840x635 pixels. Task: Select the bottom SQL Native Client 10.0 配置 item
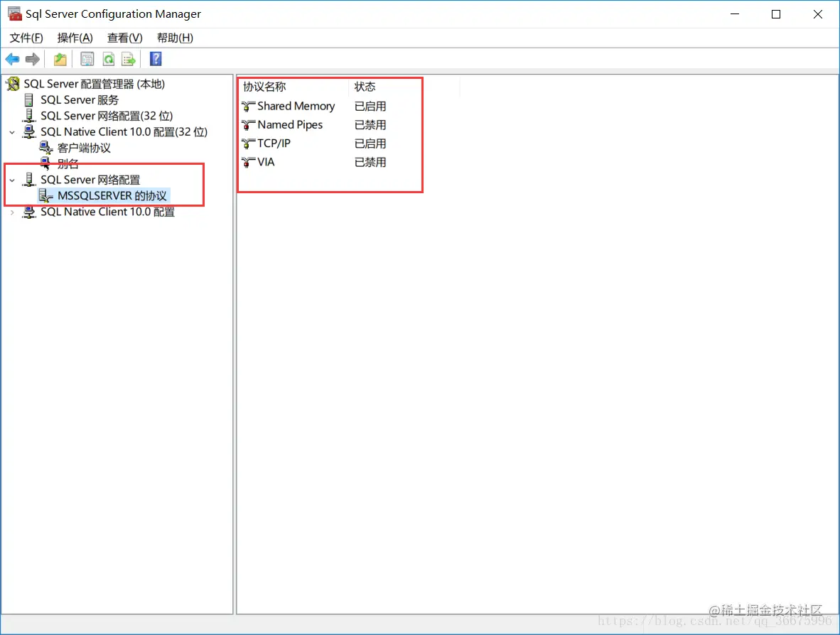pyautogui.click(x=108, y=212)
